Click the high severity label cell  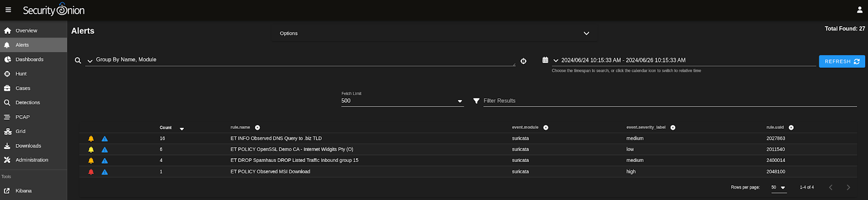pos(631,172)
